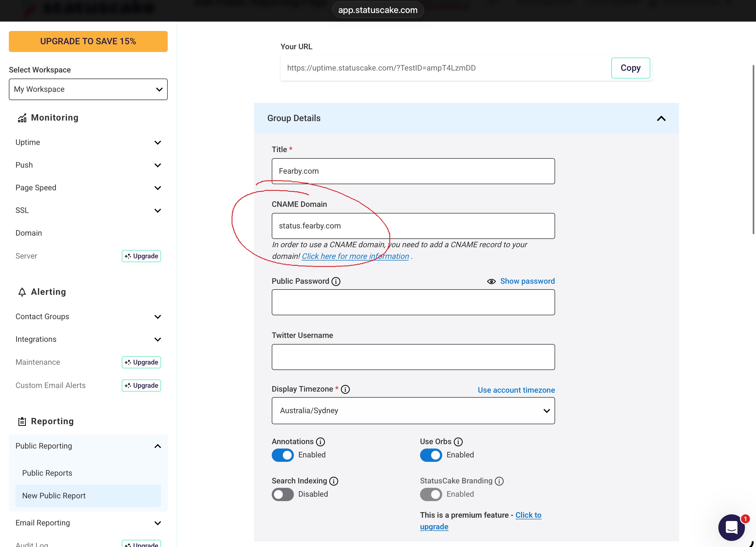Click the app.statuscake.com address pill
The image size is (756, 547).
[378, 10]
